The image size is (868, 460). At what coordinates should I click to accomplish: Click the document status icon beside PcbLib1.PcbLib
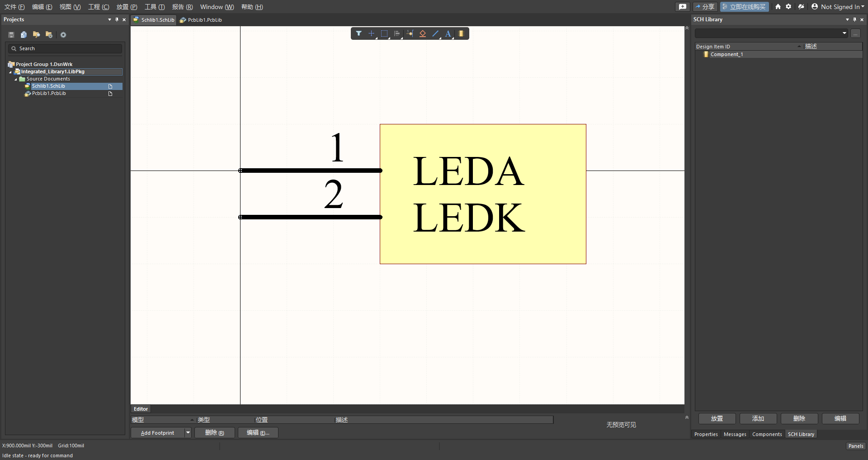[110, 94]
